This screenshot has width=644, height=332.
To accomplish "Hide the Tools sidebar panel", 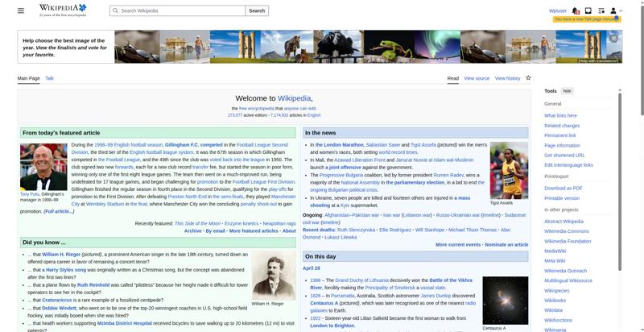I will click(x=568, y=91).
